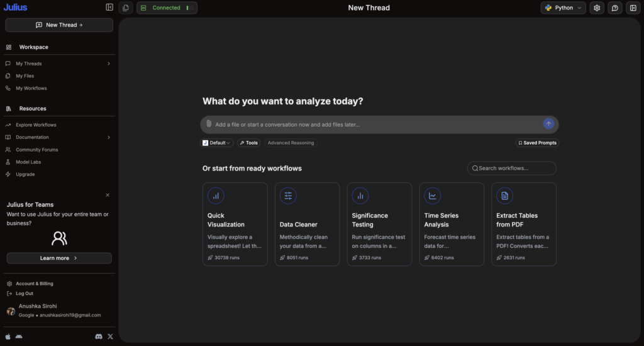
Task: Dismiss the Julius for Teams card
Action: 108,195
